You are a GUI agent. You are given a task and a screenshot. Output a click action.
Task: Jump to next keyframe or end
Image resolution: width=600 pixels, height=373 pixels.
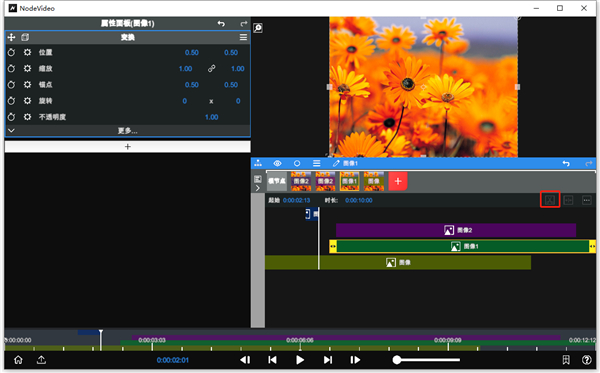328,360
